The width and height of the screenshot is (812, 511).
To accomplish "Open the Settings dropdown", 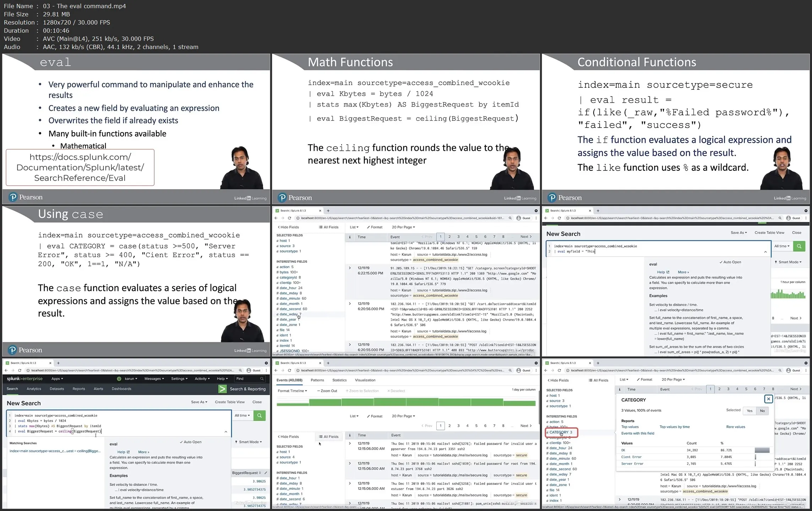I will pyautogui.click(x=179, y=379).
